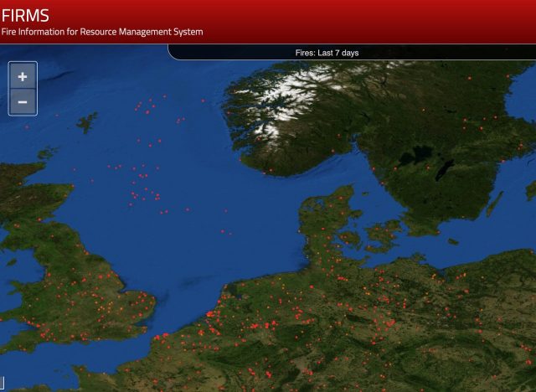This screenshot has height=392, width=536.
Task: Click the small square control at bottom-left corner
Action: [x=3, y=384]
